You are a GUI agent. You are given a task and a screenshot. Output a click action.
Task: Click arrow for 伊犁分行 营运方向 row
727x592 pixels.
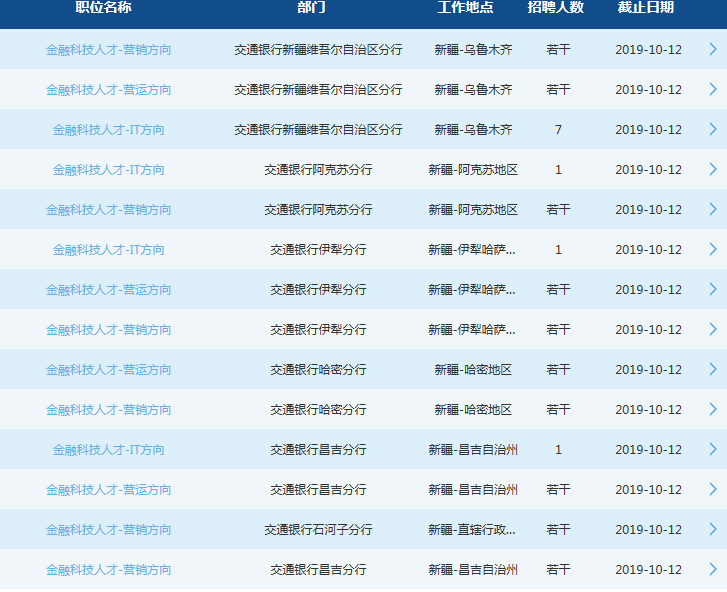(x=712, y=289)
